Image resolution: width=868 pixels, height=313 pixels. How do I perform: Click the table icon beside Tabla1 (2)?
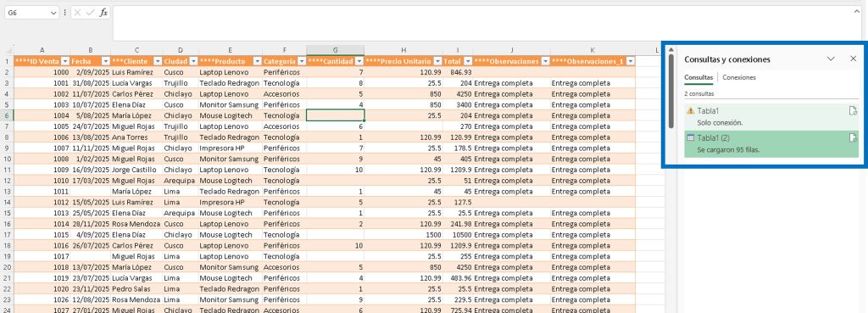[690, 138]
